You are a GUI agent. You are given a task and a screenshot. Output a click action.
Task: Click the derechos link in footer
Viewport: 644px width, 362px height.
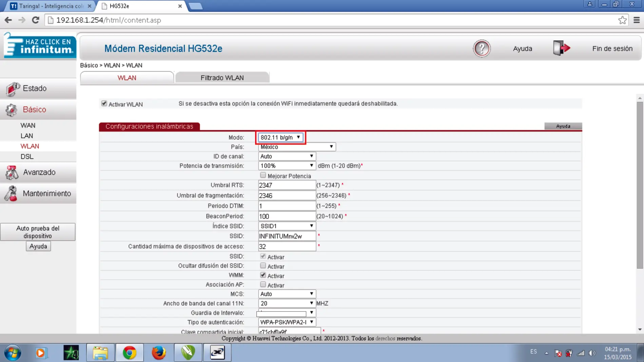pos(385,339)
